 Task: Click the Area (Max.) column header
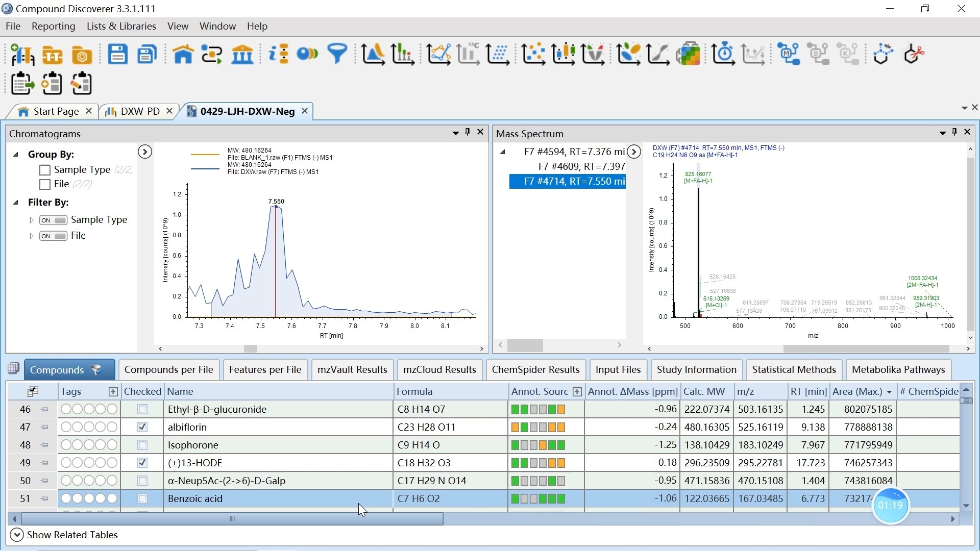pyautogui.click(x=856, y=391)
